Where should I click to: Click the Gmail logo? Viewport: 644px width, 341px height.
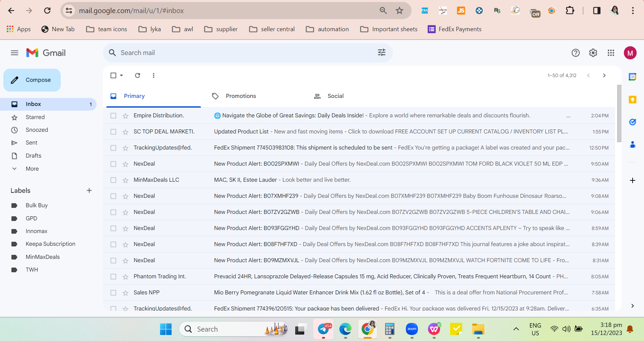point(46,53)
